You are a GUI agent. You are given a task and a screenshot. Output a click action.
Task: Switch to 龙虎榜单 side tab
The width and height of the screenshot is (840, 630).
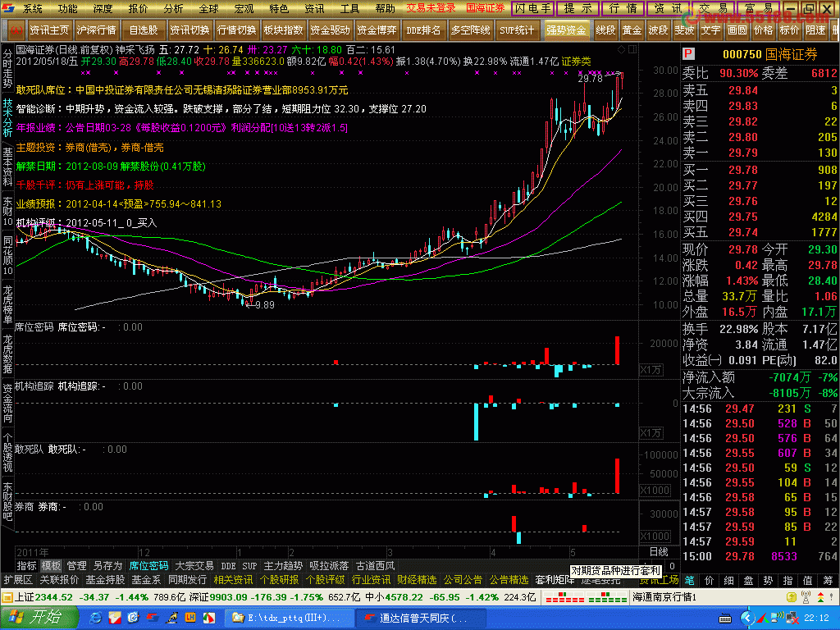pyautogui.click(x=7, y=305)
